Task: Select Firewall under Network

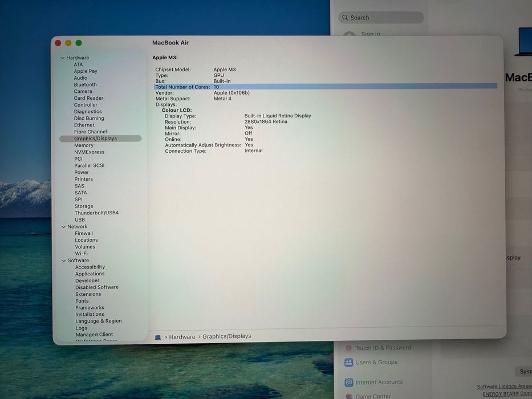Action: 84,233
